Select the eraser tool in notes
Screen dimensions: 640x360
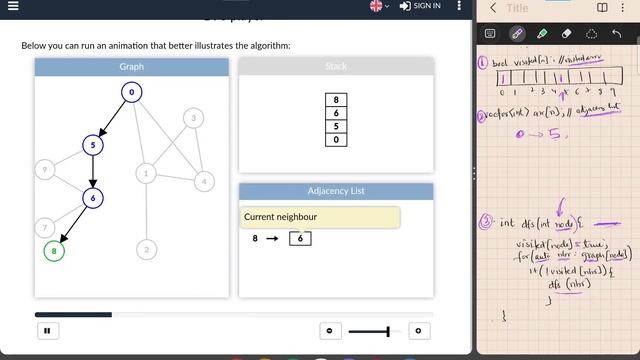[567, 33]
